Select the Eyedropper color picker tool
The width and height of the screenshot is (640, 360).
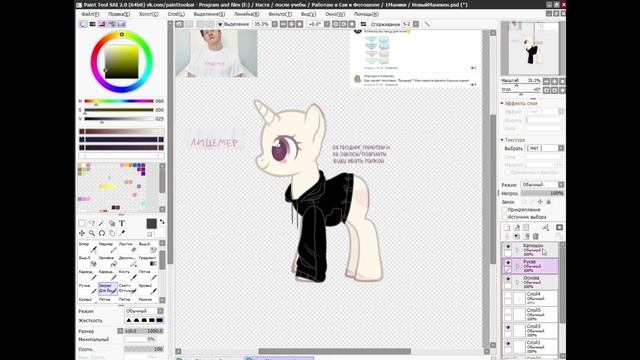pos(122,233)
